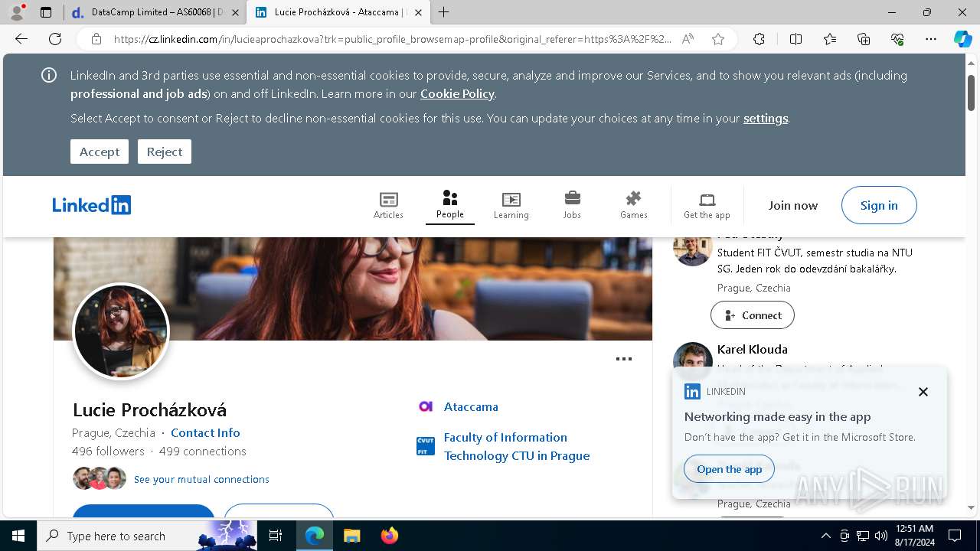This screenshot has height=551, width=980.
Task: Click the Join now link
Action: [x=793, y=205]
